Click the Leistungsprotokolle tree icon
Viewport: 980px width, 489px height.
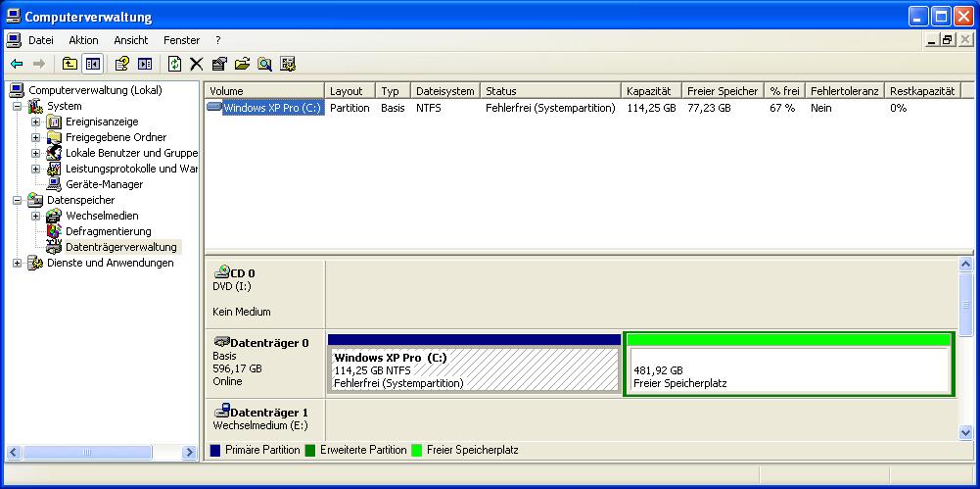(55, 169)
